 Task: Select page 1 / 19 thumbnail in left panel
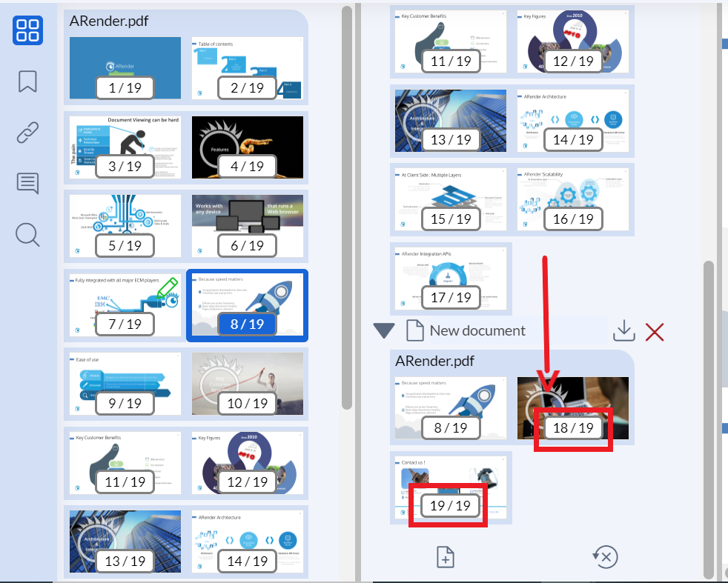125,68
